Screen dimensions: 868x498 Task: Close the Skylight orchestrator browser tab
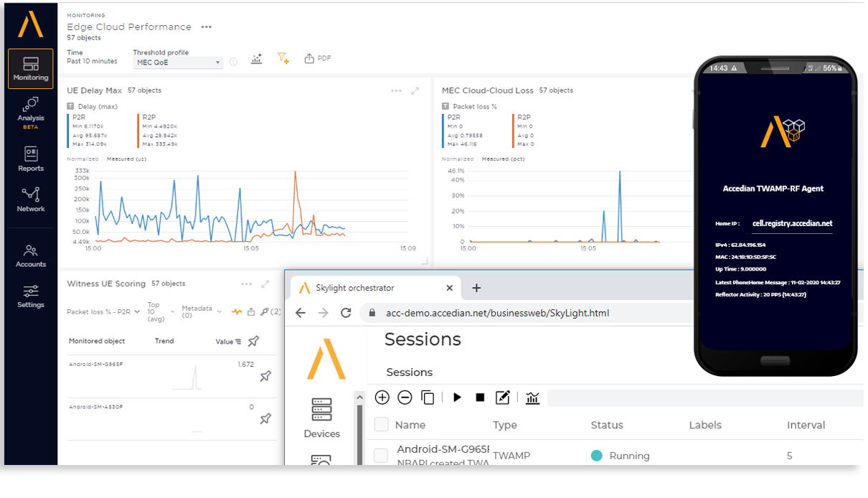[450, 288]
